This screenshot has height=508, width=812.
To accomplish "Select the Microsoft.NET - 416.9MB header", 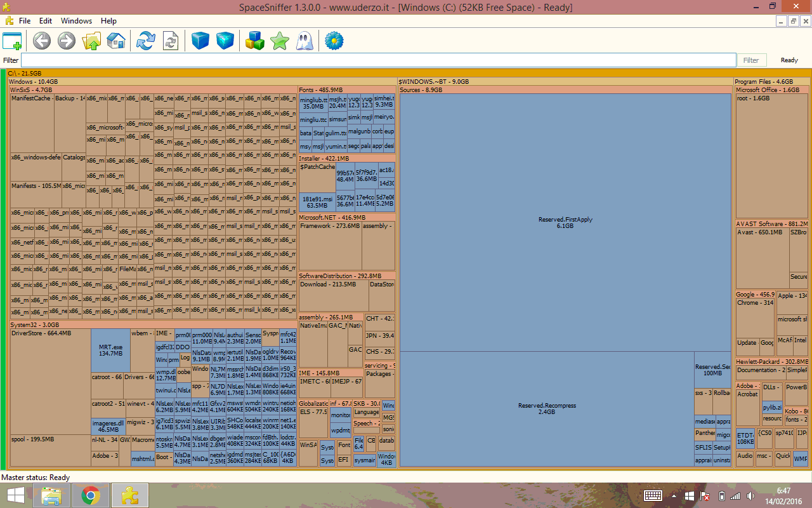I will pos(347,217).
